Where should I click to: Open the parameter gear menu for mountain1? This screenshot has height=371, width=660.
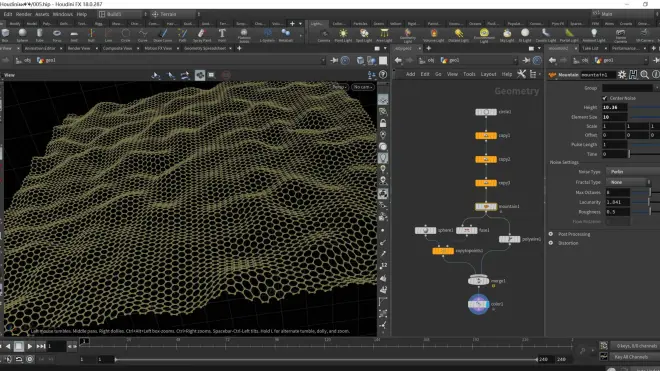[x=622, y=75]
